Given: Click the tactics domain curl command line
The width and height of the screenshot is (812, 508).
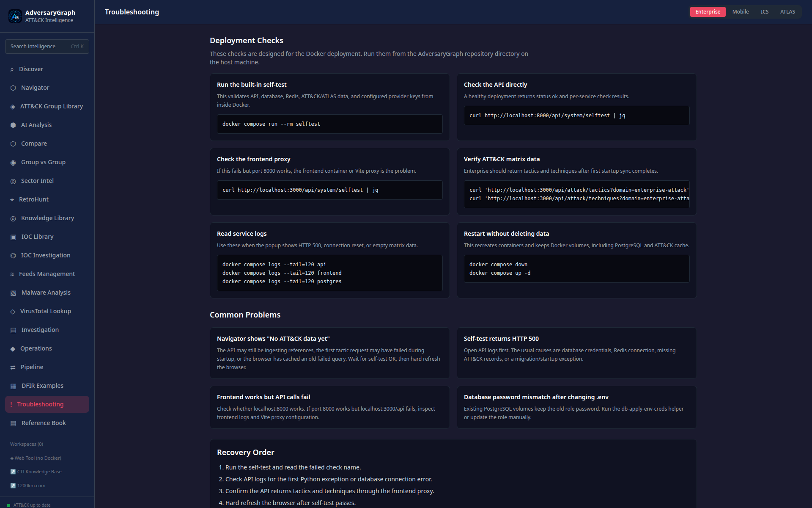Looking at the screenshot, I should point(579,190).
